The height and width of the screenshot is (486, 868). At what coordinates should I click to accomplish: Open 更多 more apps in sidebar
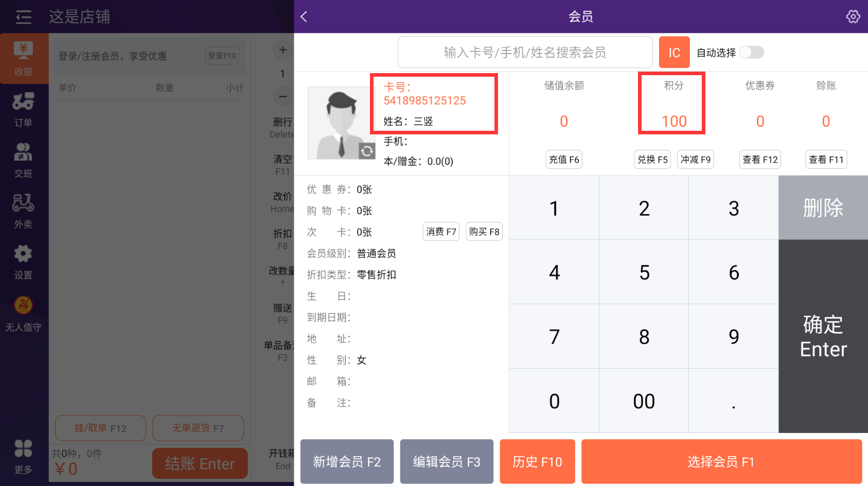[x=24, y=456]
